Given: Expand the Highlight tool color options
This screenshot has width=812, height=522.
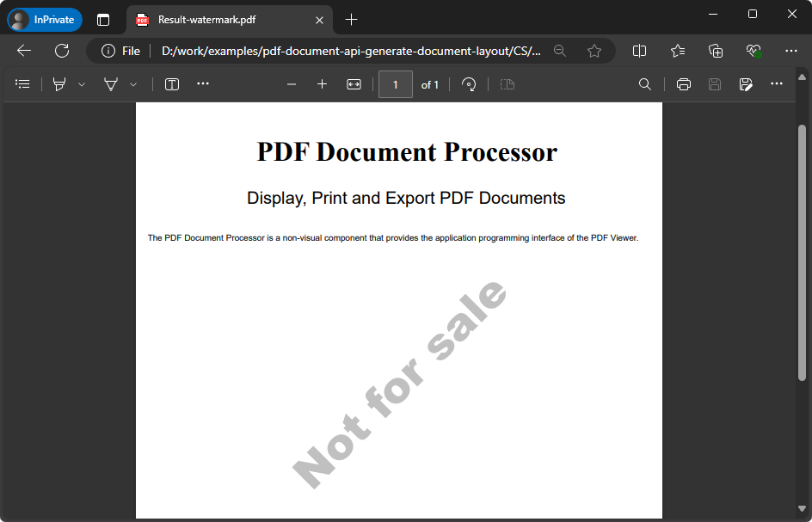Looking at the screenshot, I should tap(82, 84).
